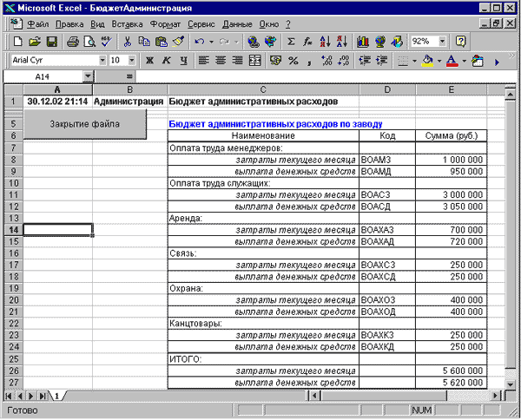This screenshot has width=521, height=420.
Task: Open the Формат menu
Action: [165, 24]
